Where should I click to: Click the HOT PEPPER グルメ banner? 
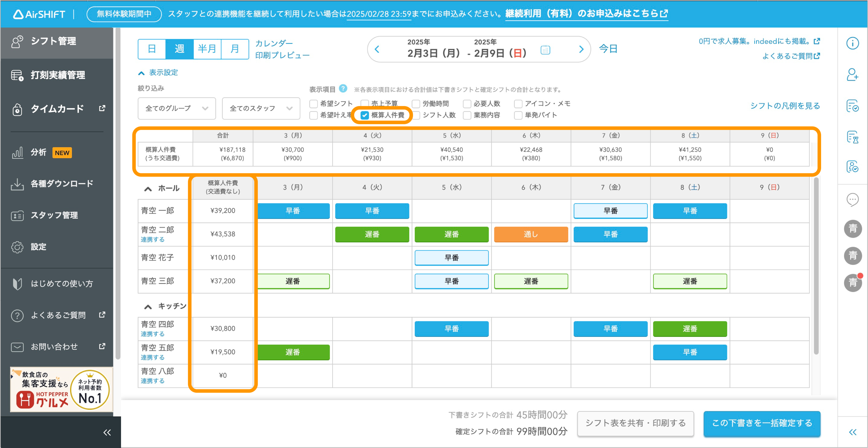[x=61, y=389]
